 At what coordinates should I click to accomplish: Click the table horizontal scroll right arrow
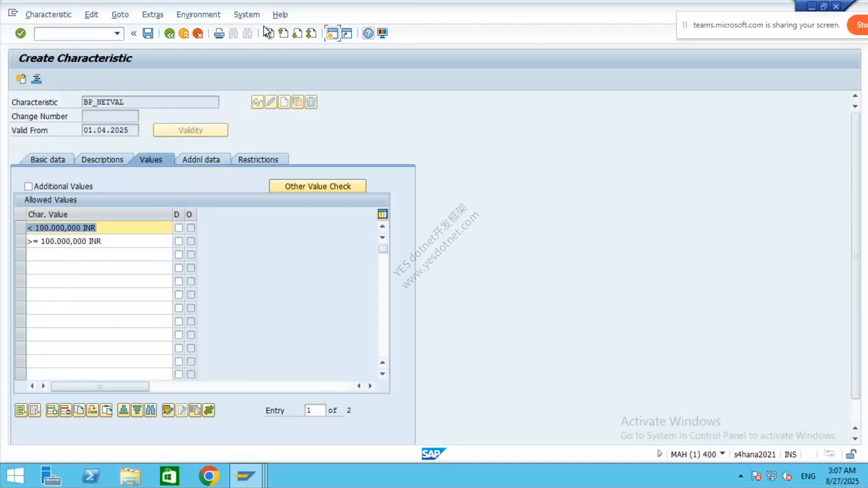click(x=370, y=386)
